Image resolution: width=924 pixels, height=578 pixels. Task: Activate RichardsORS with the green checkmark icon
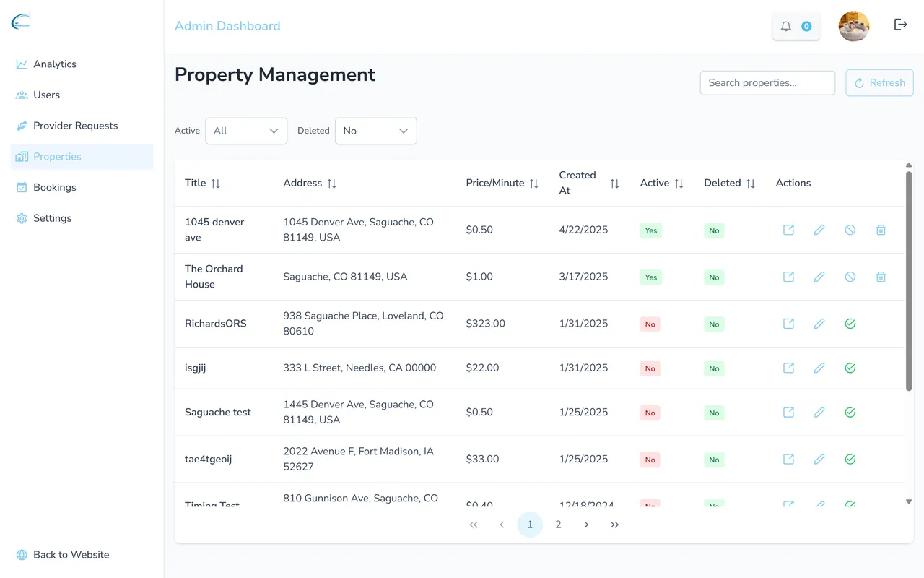(850, 324)
